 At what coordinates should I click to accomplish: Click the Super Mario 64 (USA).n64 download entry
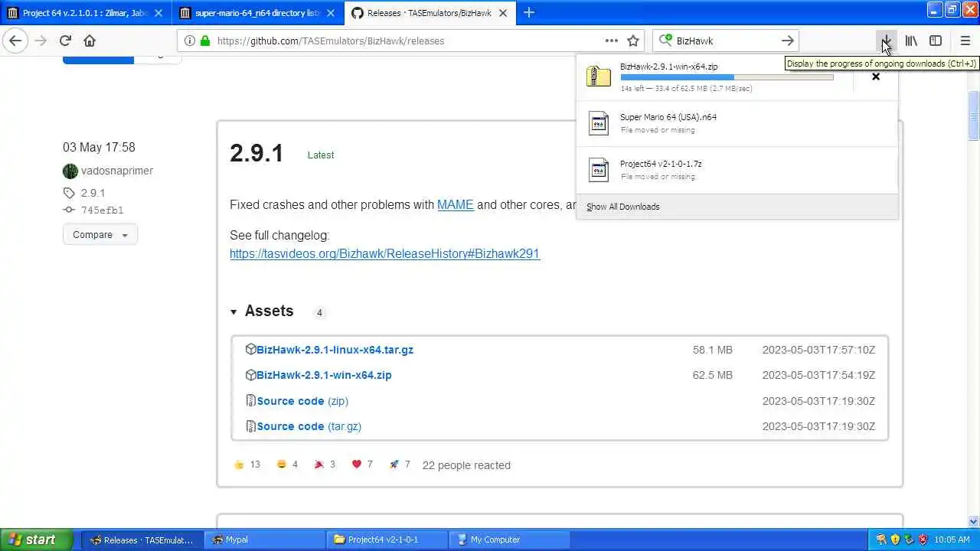pyautogui.click(x=737, y=122)
